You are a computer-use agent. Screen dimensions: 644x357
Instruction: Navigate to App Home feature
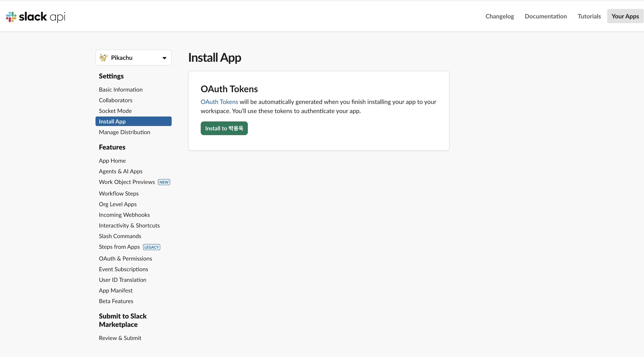[x=112, y=161]
